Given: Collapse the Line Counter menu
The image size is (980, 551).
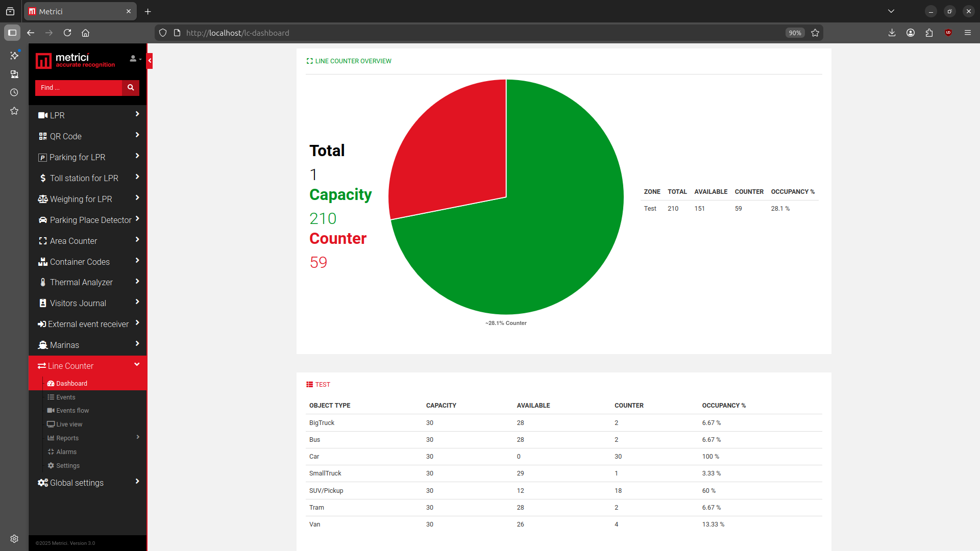Looking at the screenshot, I should [88, 366].
